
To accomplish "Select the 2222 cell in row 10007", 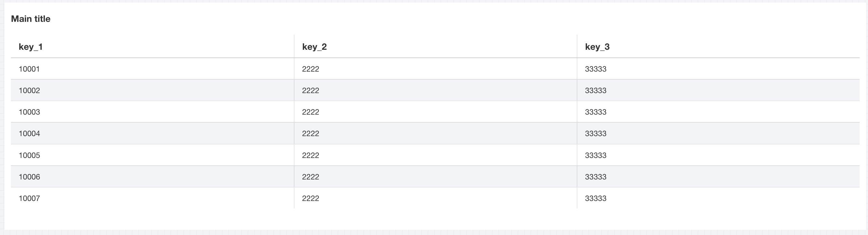I will [310, 198].
